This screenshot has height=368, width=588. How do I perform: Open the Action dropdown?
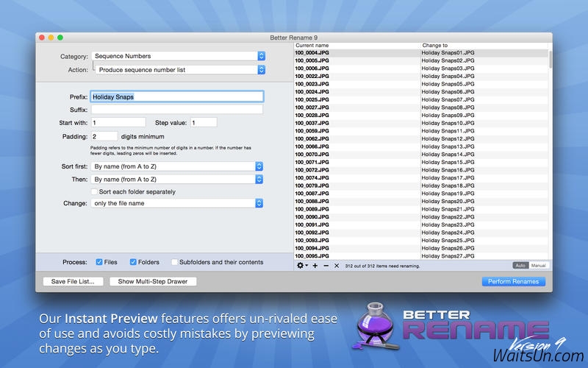pos(180,70)
